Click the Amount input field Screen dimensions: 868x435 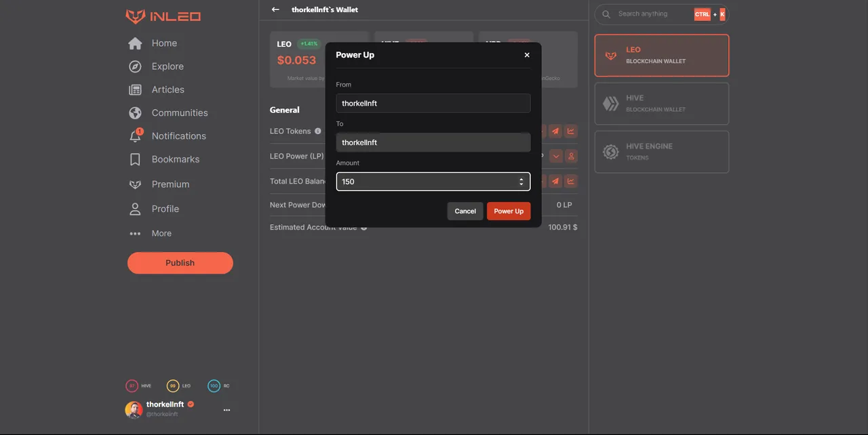[x=433, y=182]
